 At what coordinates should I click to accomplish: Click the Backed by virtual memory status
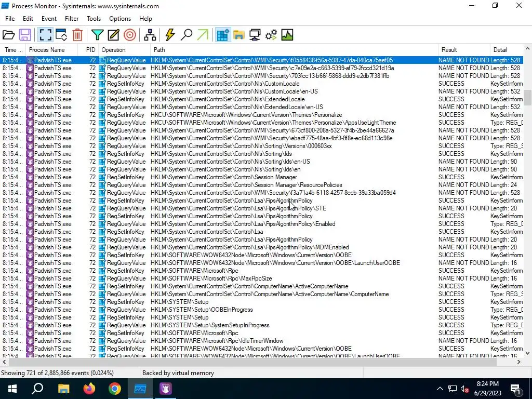pyautogui.click(x=178, y=373)
